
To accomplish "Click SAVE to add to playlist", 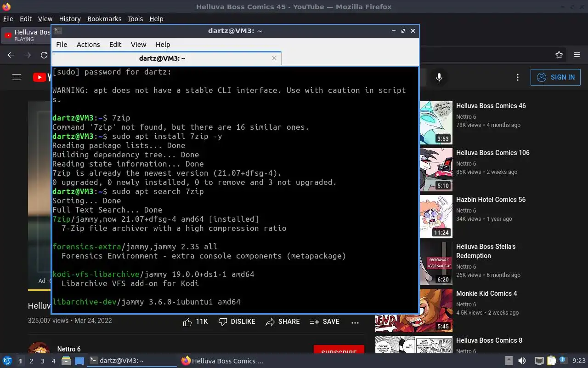I will [x=324, y=322].
